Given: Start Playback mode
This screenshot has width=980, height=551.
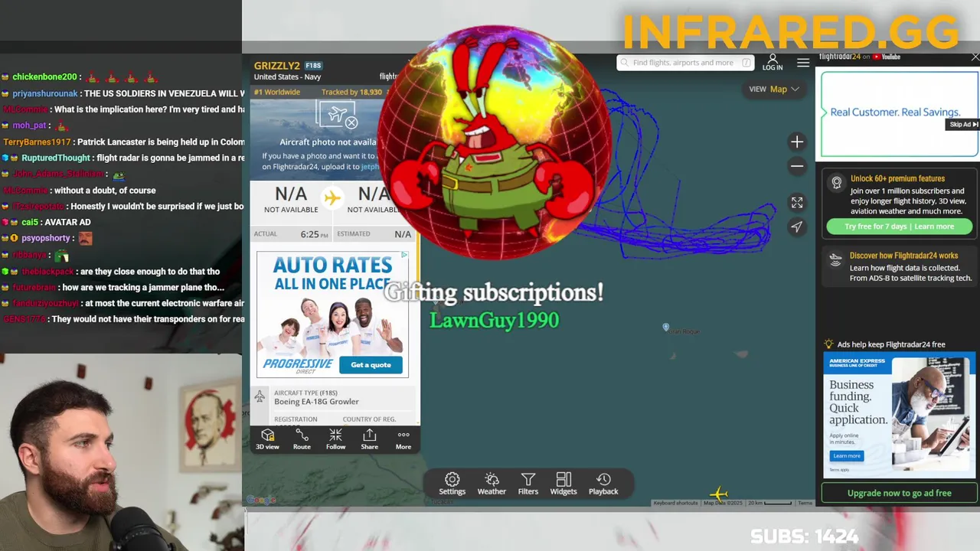Looking at the screenshot, I should pos(603,484).
